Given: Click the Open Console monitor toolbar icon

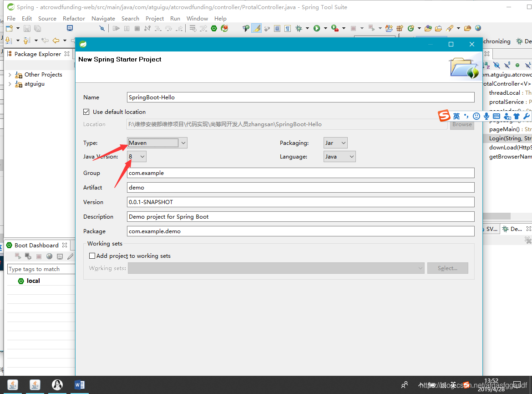Looking at the screenshot, I should (x=70, y=28).
